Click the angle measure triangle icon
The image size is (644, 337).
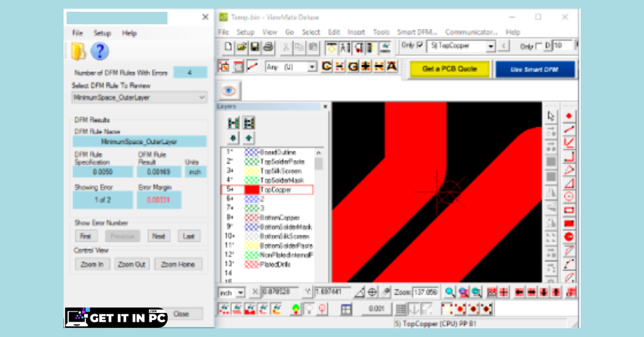360,292
